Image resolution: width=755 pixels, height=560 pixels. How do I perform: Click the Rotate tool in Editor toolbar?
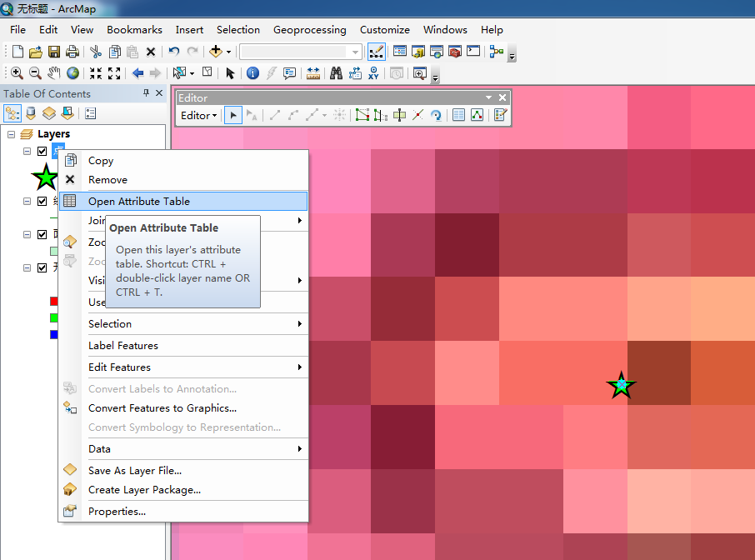(x=436, y=115)
